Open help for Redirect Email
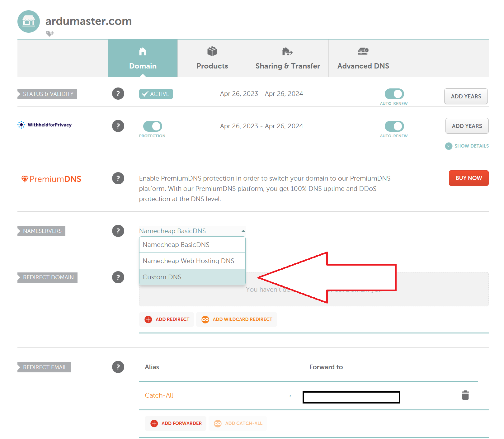This screenshot has height=439, width=504. (x=118, y=367)
